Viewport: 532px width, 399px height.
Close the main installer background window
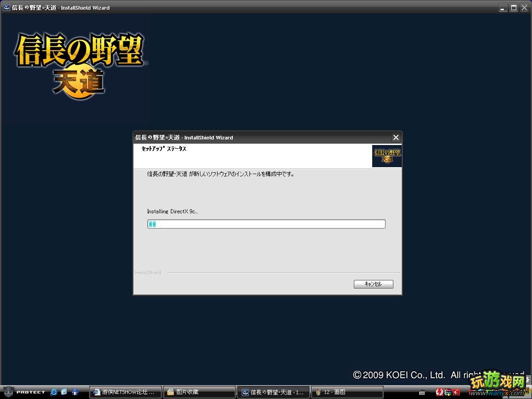[524, 7]
